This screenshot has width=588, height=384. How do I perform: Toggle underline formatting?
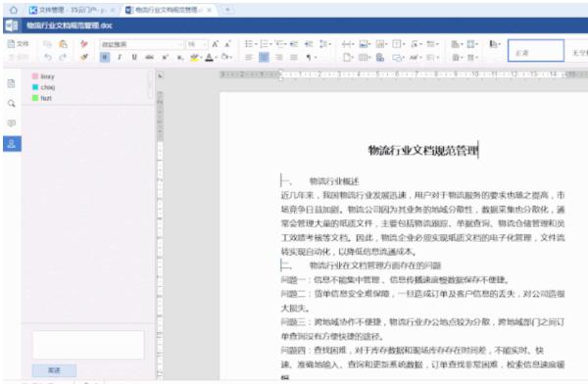pyautogui.click(x=134, y=58)
